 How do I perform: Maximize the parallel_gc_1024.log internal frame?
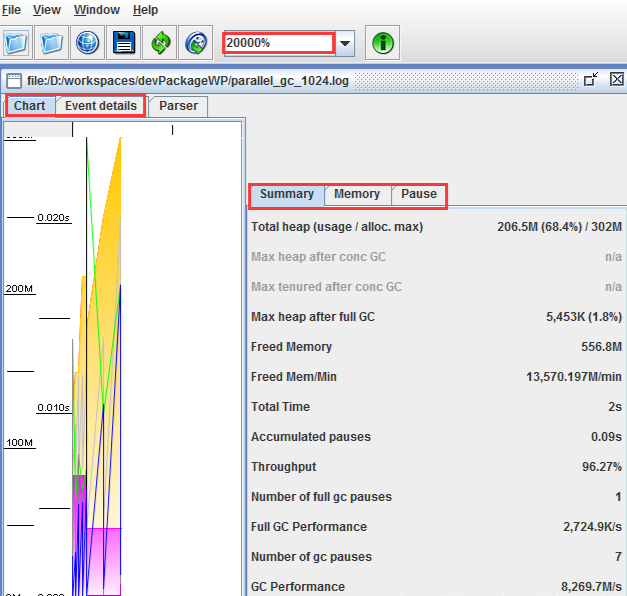click(591, 79)
